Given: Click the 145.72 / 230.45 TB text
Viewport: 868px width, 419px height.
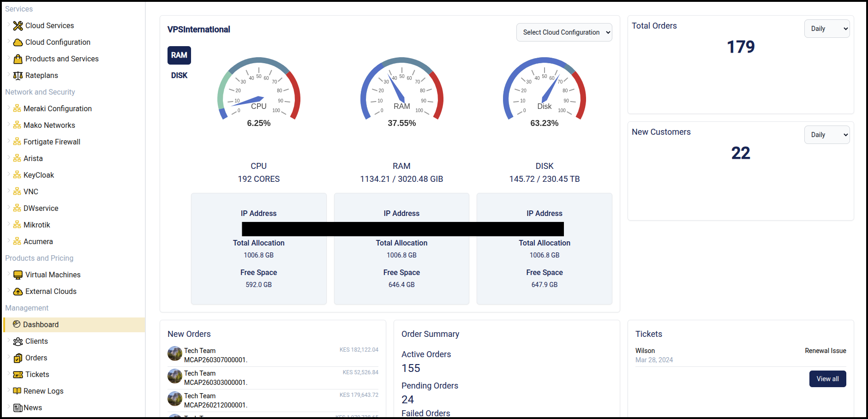Looking at the screenshot, I should click(x=545, y=179).
